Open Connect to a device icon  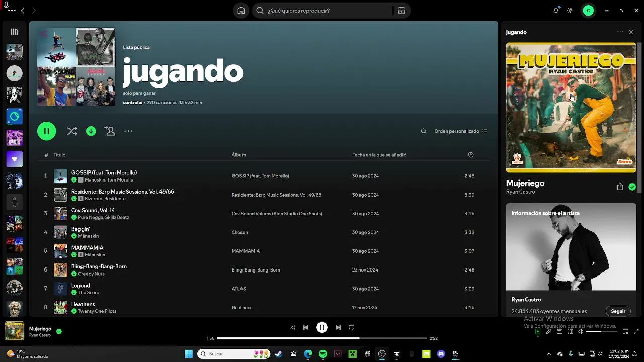571,332
